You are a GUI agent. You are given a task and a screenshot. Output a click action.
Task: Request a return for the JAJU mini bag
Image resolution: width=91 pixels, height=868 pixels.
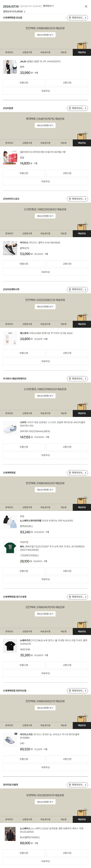click(x=24, y=83)
